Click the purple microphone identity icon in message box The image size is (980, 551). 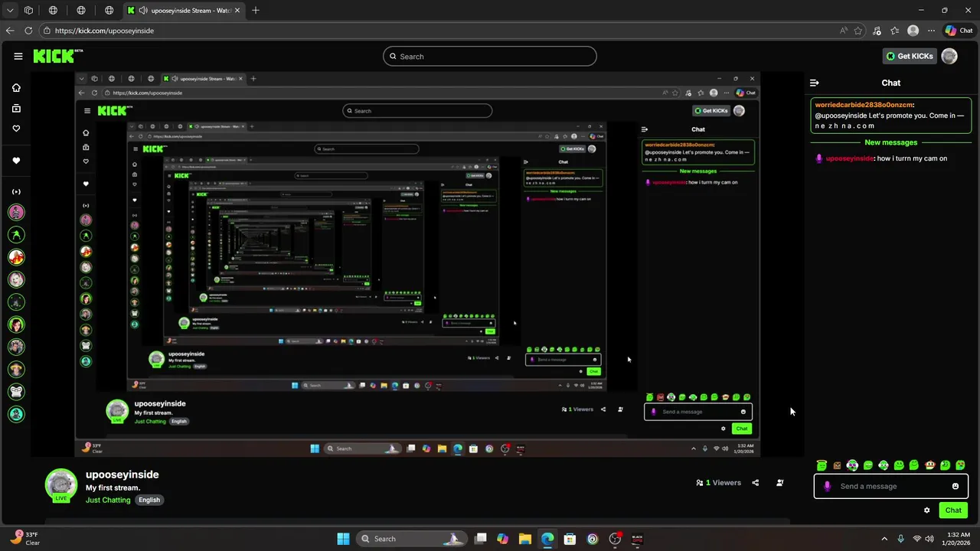(827, 486)
